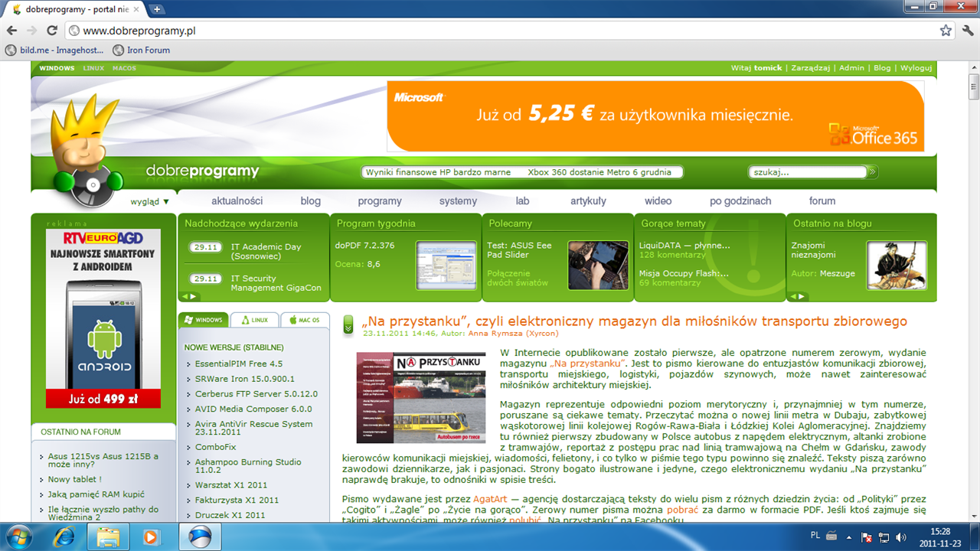Click the ASUS Eee Pad Slider thumbnail
Viewport: 980px width, 551px height.
coord(598,265)
